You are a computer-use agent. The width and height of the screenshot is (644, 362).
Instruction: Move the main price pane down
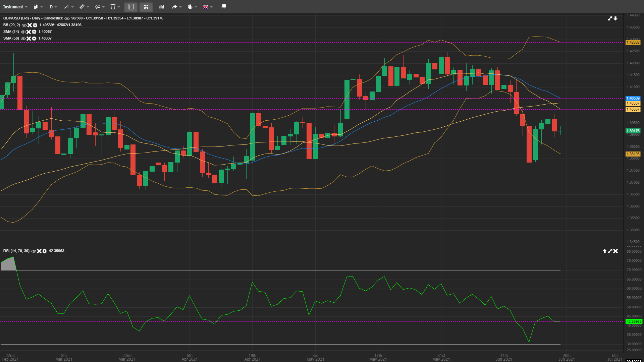[x=615, y=18]
